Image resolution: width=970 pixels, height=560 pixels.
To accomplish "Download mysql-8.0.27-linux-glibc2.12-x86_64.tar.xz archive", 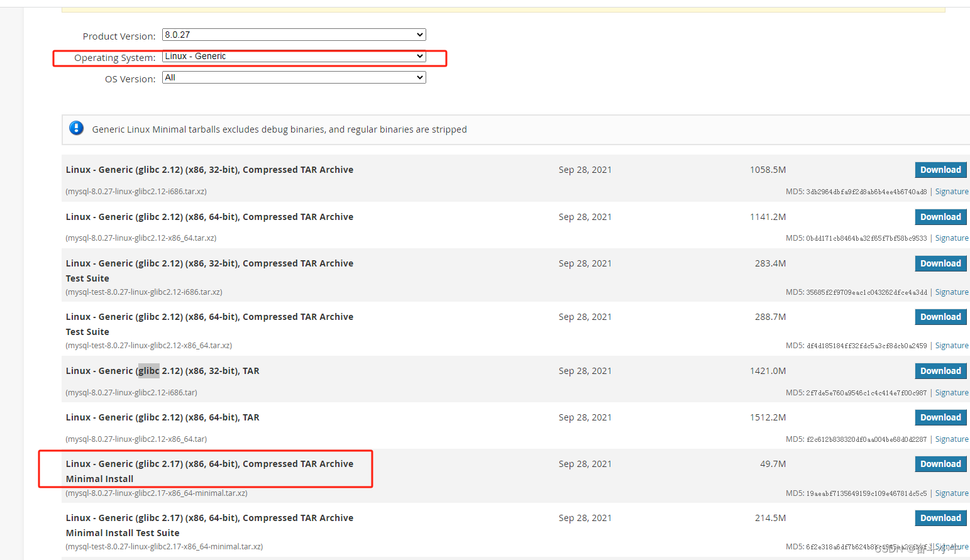I will tap(940, 217).
